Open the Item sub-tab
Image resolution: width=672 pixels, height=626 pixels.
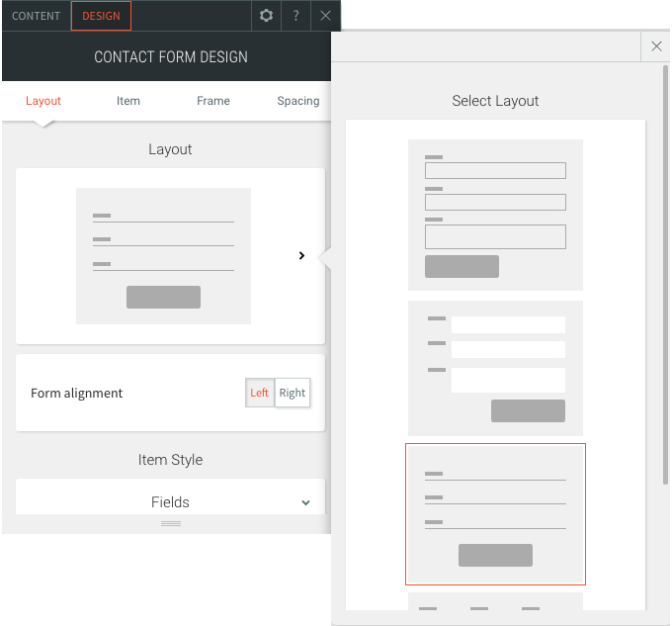(128, 101)
